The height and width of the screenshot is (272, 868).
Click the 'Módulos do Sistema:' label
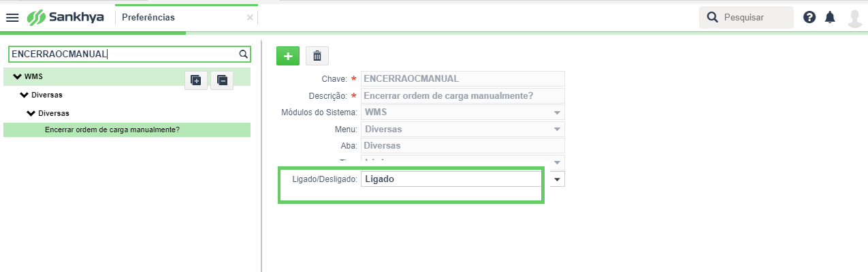(x=319, y=112)
